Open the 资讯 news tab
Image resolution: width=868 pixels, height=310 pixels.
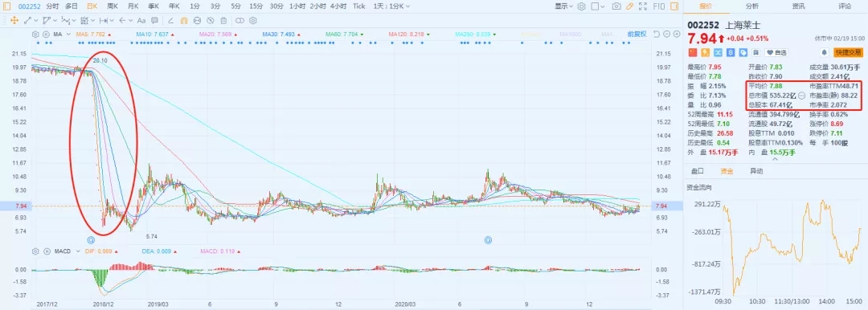pyautogui.click(x=798, y=6)
